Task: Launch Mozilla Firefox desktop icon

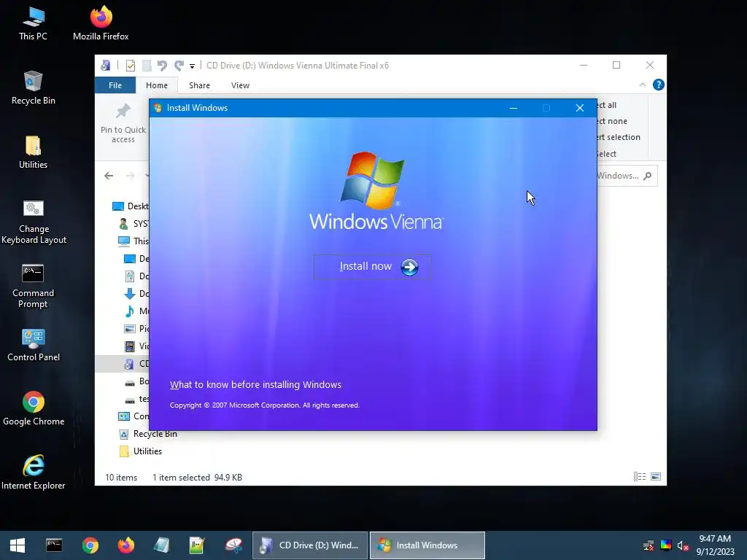Action: [101, 24]
